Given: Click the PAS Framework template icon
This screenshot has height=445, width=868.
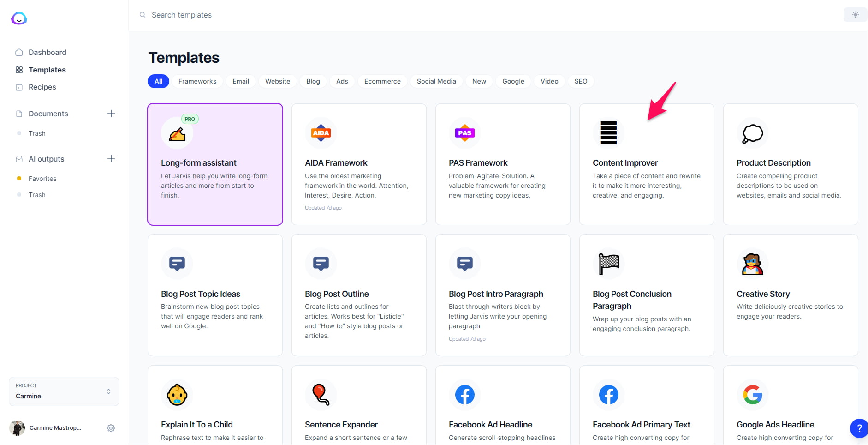Looking at the screenshot, I should (465, 133).
